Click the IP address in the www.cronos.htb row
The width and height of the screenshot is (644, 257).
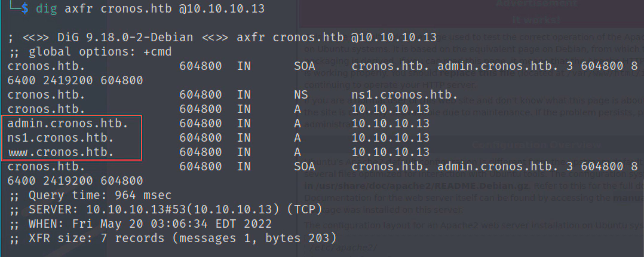[x=391, y=152]
